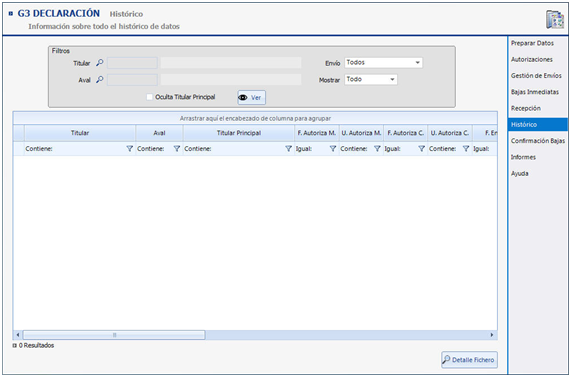
Task: Click the scroll right arrow of the grid
Action: tap(492, 335)
